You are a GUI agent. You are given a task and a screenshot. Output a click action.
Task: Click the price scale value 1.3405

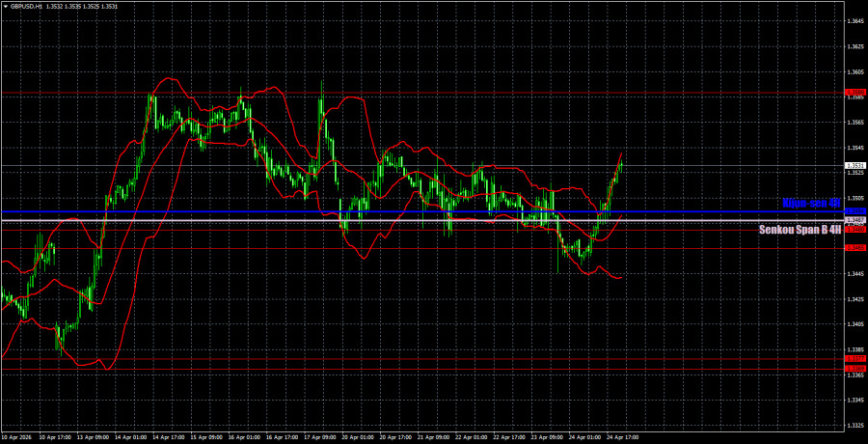click(854, 324)
